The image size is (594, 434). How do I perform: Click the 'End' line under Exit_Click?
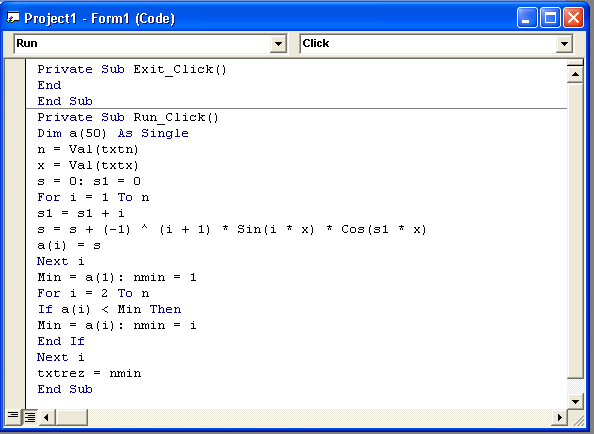(x=49, y=85)
